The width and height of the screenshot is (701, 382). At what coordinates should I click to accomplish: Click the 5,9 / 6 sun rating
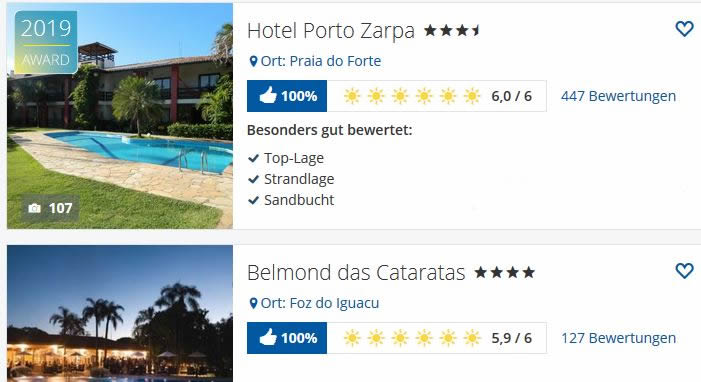pyautogui.click(x=436, y=338)
